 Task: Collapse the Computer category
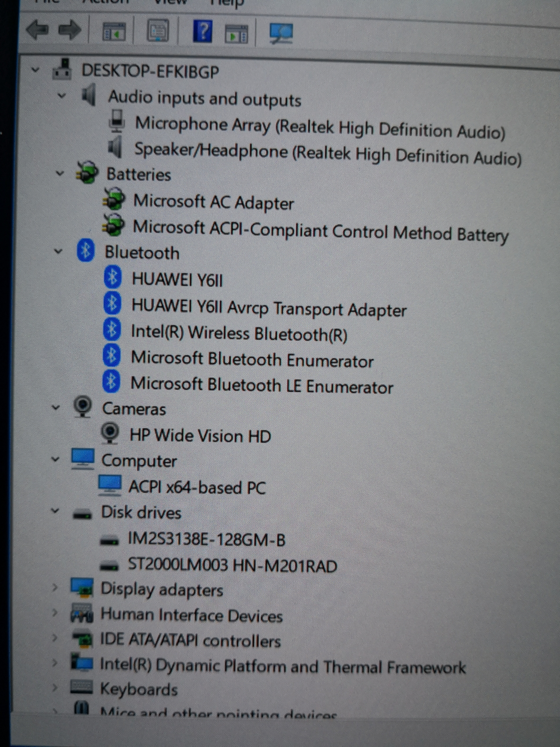pos(56,459)
